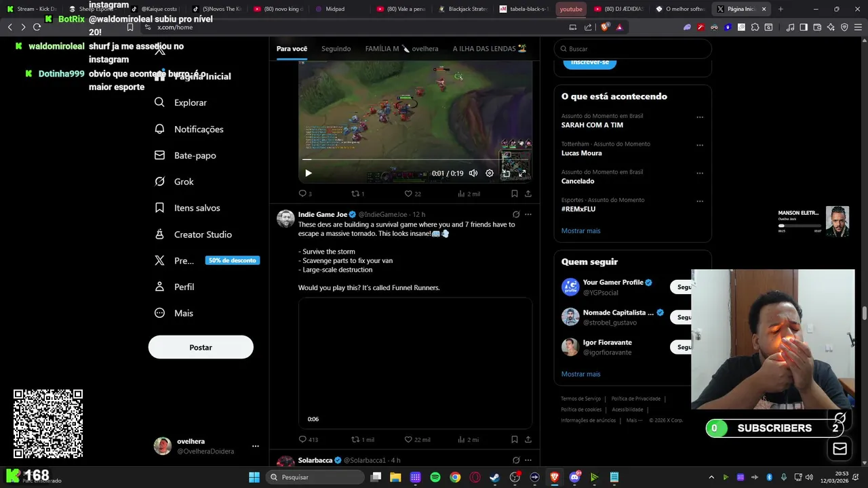Image resolution: width=868 pixels, height=488 pixels.
Task: Open the Funnel Runners video preview
Action: 415,363
